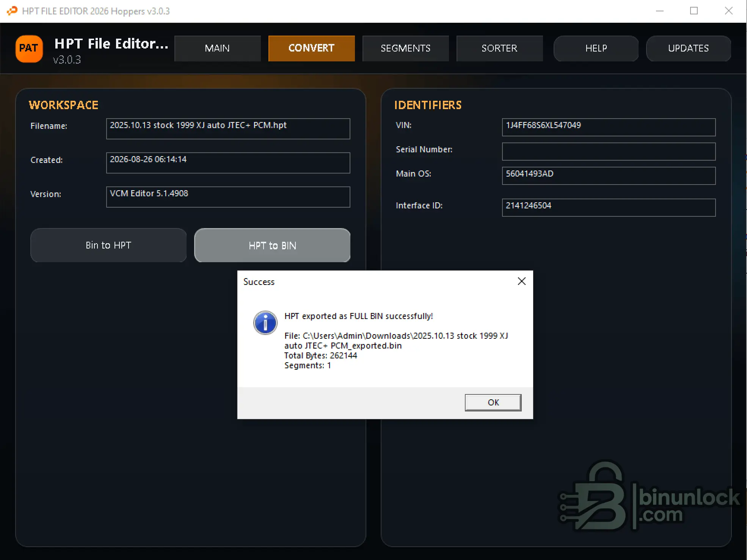Click the 'Success' dialog title text

pos(259,282)
